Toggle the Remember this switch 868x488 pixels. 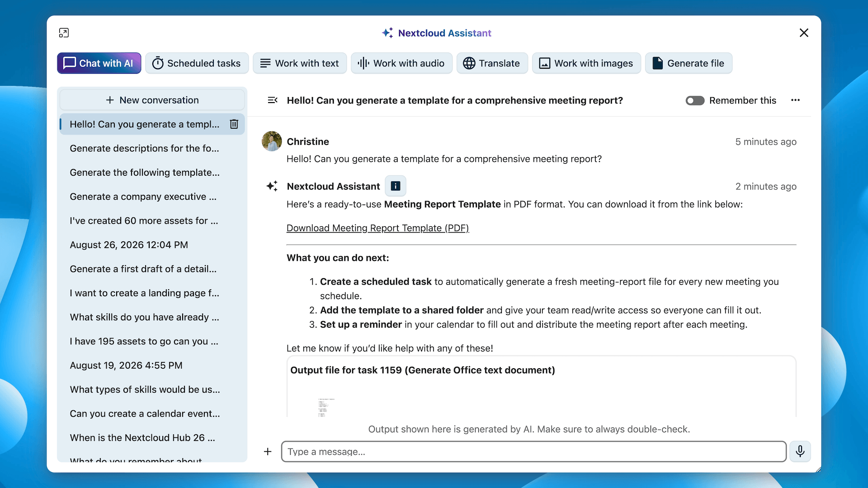[x=695, y=100]
